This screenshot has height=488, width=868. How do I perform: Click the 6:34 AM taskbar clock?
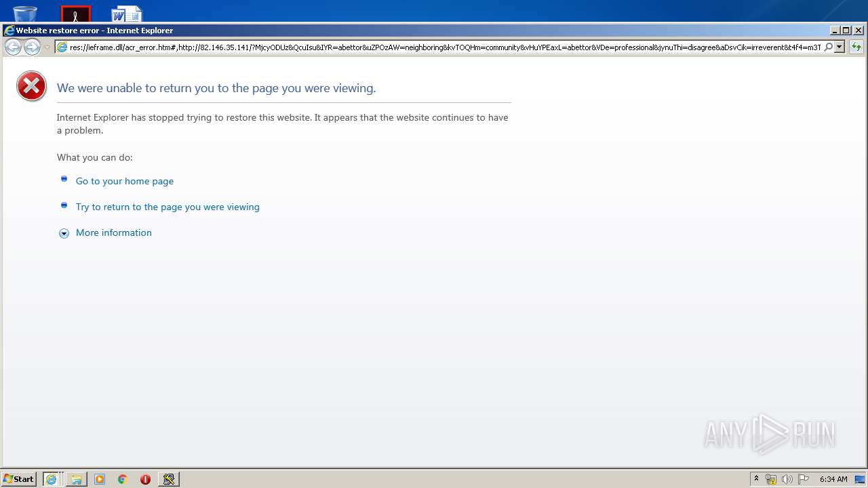coord(833,479)
